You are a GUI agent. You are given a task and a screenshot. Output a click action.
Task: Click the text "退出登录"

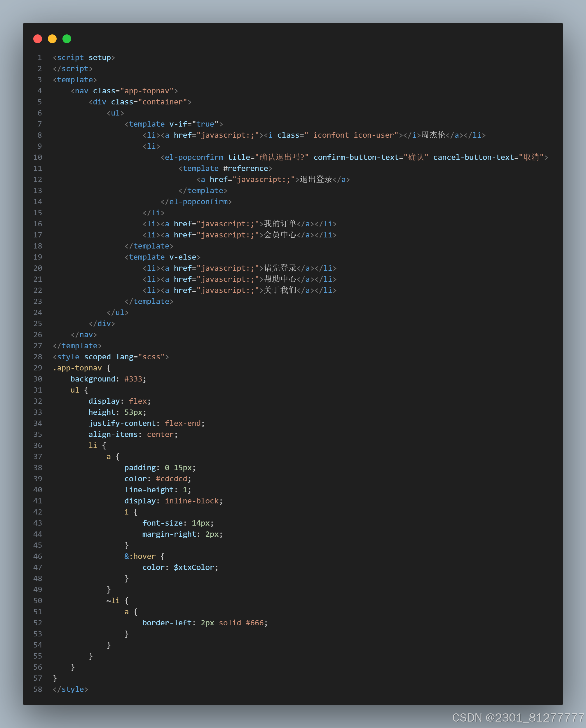click(x=316, y=179)
